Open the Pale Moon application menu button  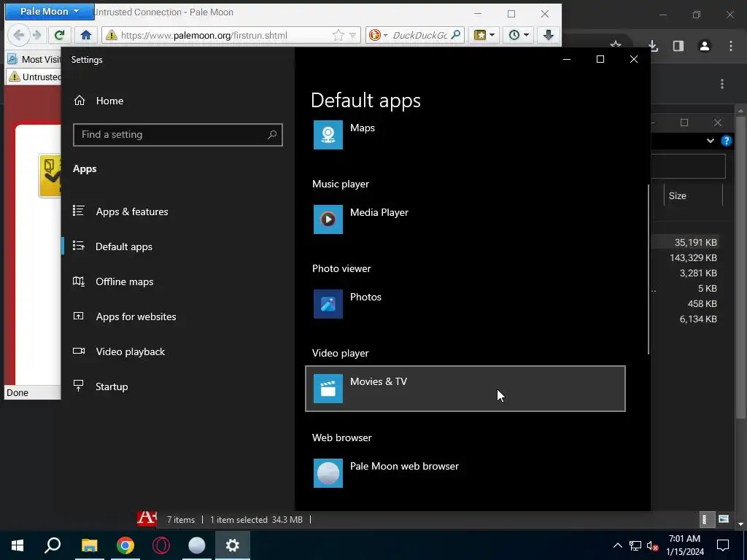(50, 12)
